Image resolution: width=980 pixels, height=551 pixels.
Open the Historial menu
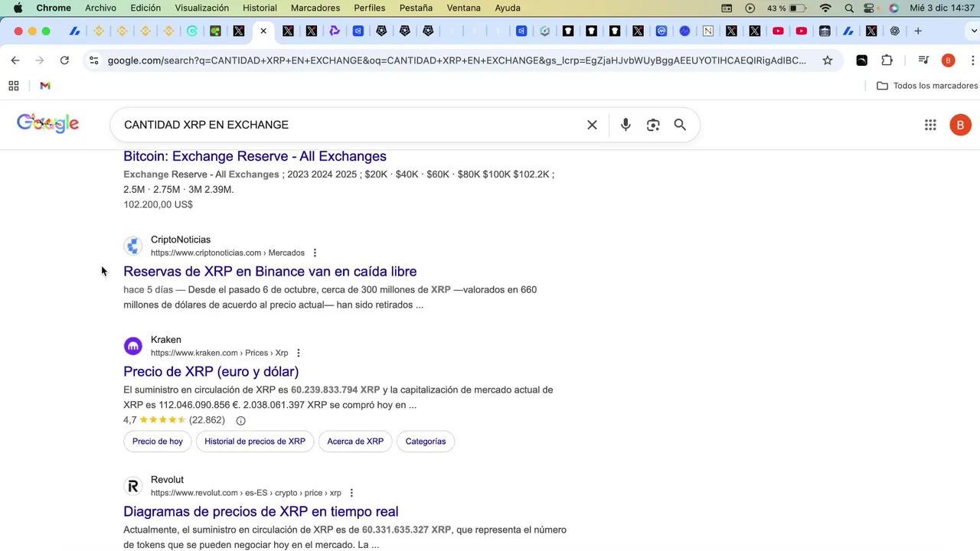point(260,8)
